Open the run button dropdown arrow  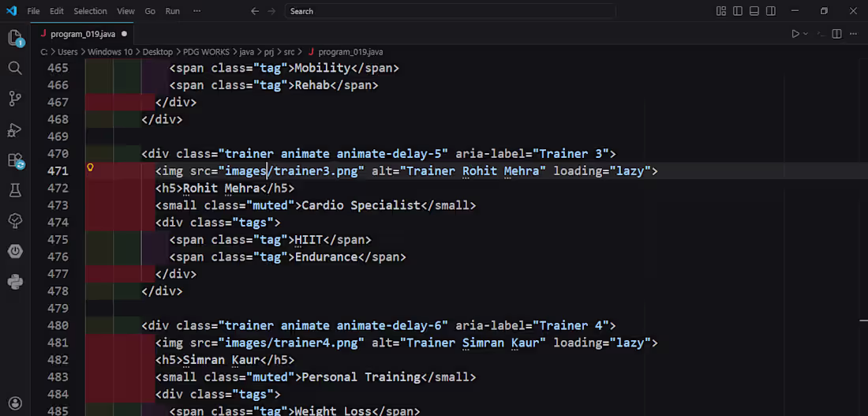[806, 34]
